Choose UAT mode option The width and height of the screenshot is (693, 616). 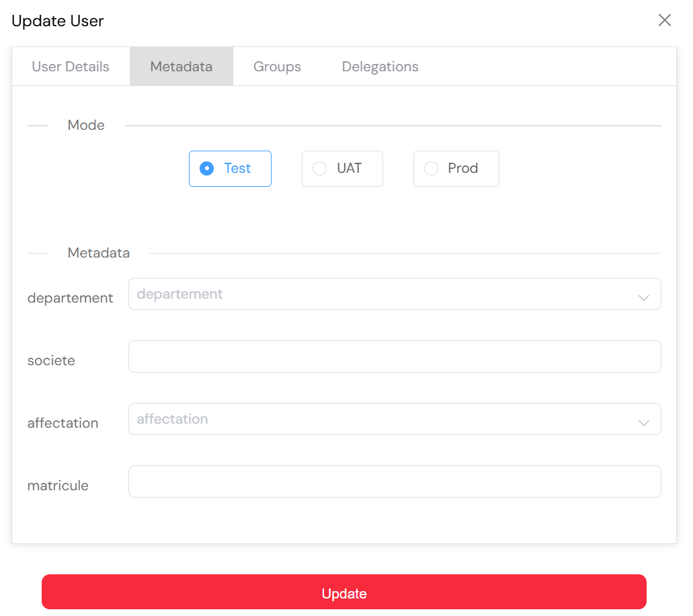tap(342, 169)
